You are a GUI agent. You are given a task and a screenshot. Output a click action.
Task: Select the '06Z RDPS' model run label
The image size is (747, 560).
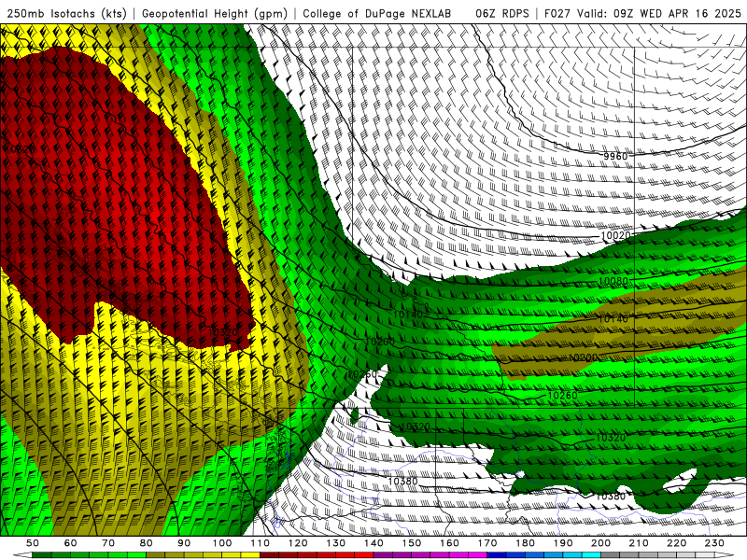tap(502, 13)
